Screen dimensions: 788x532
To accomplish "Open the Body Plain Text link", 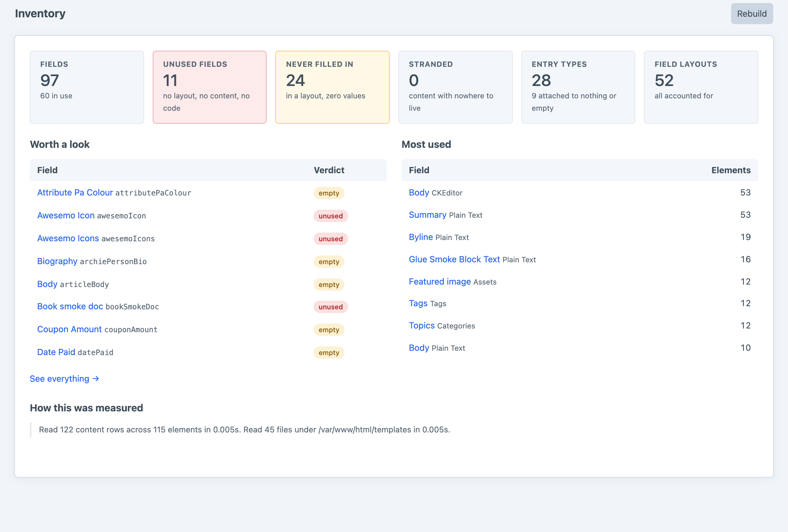I will pos(419,348).
